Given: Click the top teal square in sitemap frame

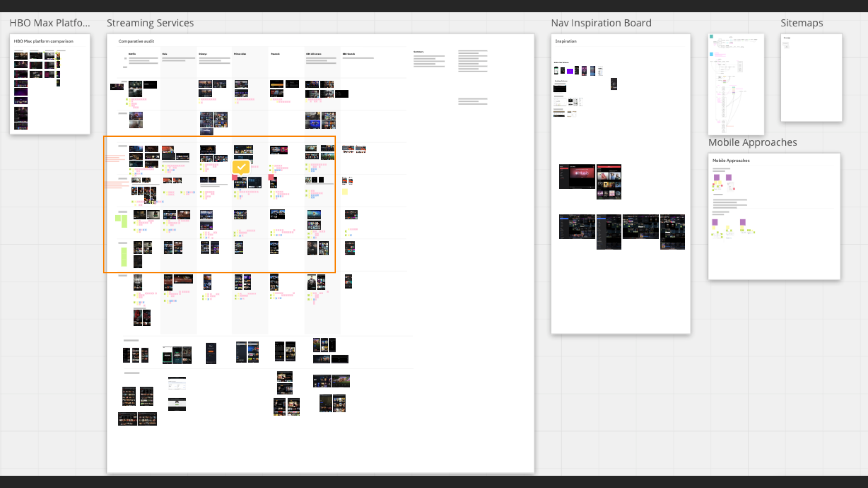Looking at the screenshot, I should click(x=711, y=37).
